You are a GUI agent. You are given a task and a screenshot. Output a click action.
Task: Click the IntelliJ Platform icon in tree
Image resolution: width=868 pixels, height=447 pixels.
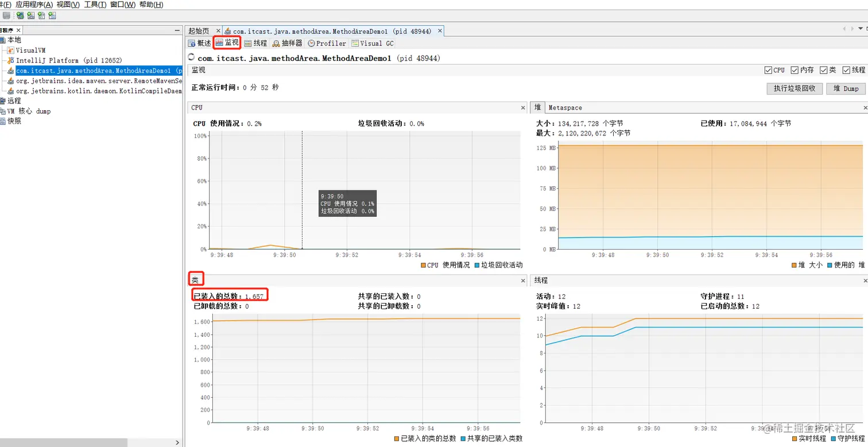click(x=11, y=60)
